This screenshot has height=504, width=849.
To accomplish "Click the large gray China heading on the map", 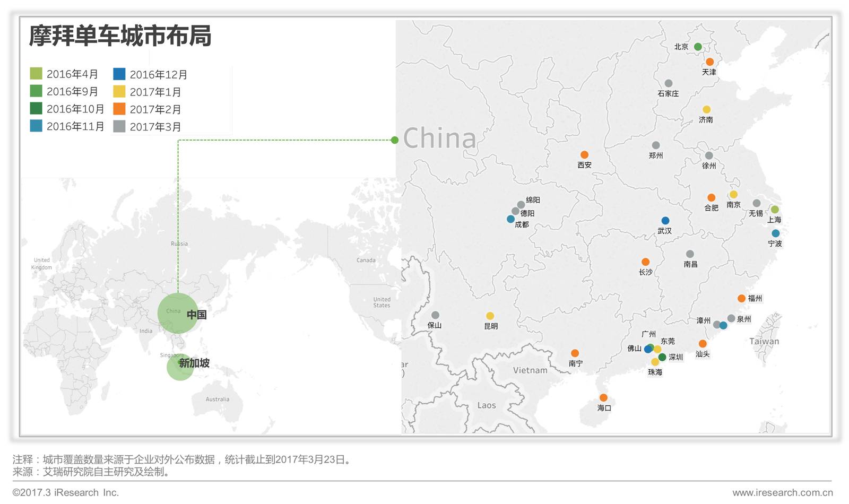I will click(440, 138).
